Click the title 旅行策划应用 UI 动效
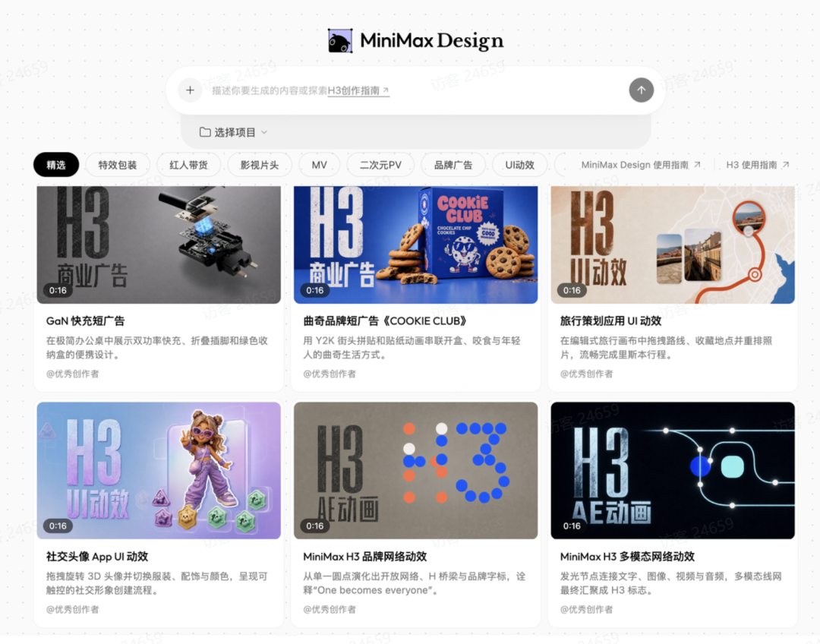Screen dimensions: 820x644 tap(610, 320)
